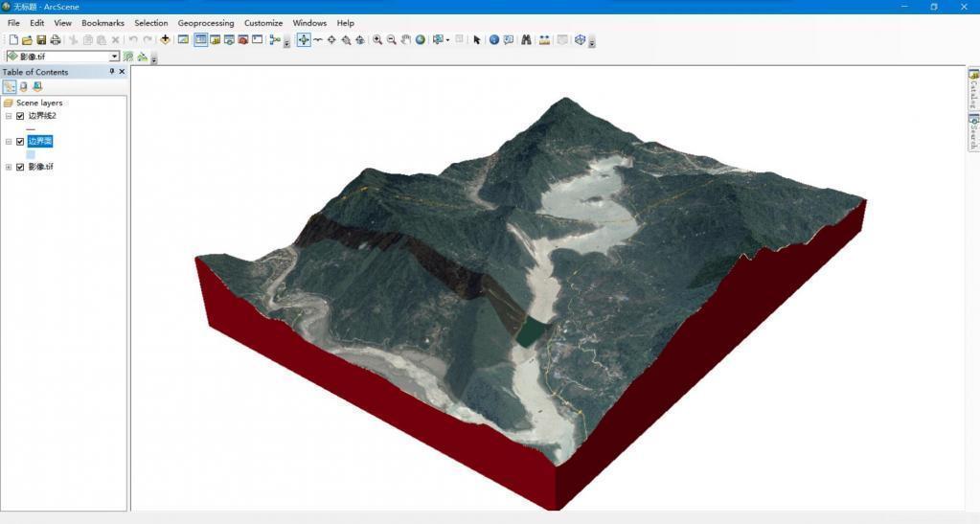Activate the Identify tool
Screen dimensions: 980x524
pos(493,40)
